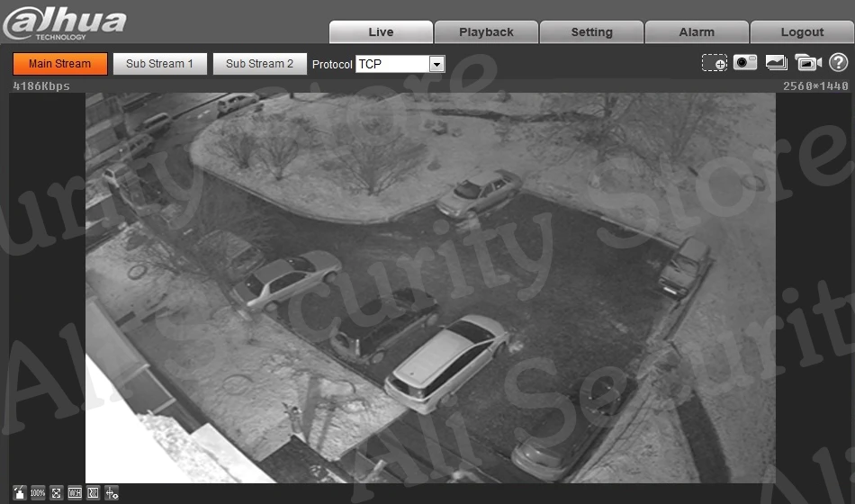Expand the Protocol dropdown arrow
Image resolution: width=855 pixels, height=504 pixels.
(x=436, y=65)
